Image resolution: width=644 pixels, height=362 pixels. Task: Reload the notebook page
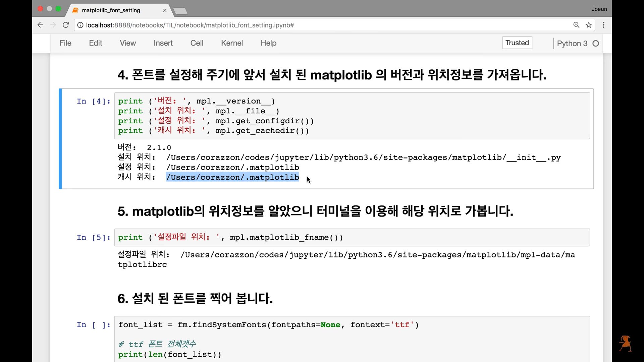click(66, 25)
